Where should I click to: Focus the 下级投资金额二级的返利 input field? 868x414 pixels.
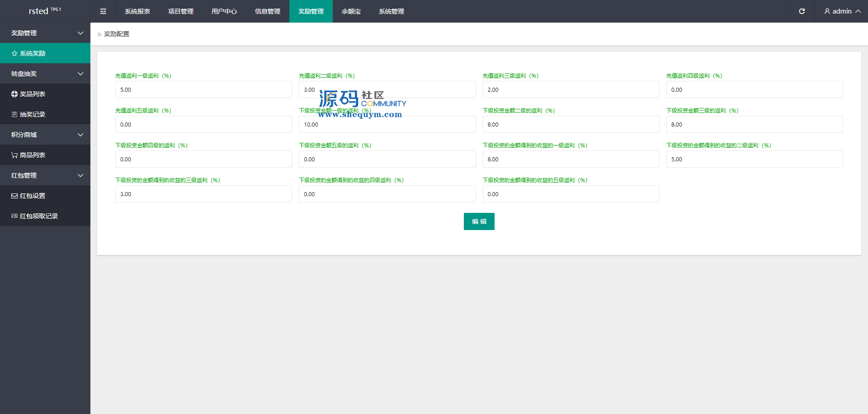[571, 124]
